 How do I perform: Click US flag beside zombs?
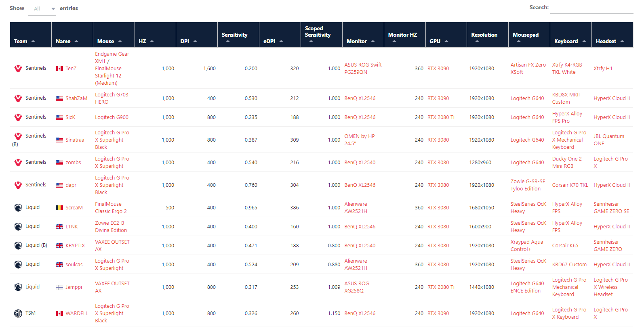pos(59,163)
